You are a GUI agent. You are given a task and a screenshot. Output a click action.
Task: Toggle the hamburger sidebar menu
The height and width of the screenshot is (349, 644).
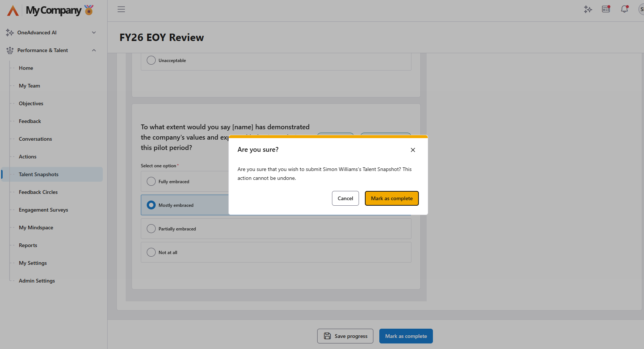pyautogui.click(x=121, y=9)
